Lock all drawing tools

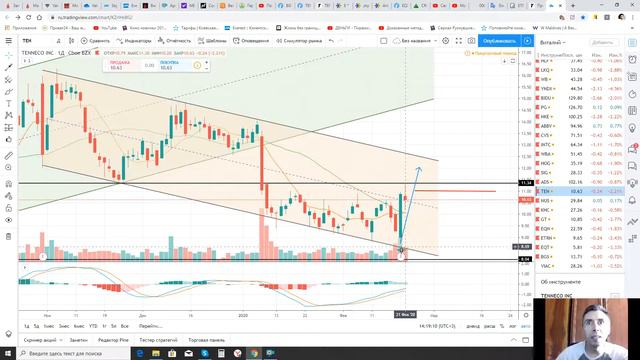point(9,208)
